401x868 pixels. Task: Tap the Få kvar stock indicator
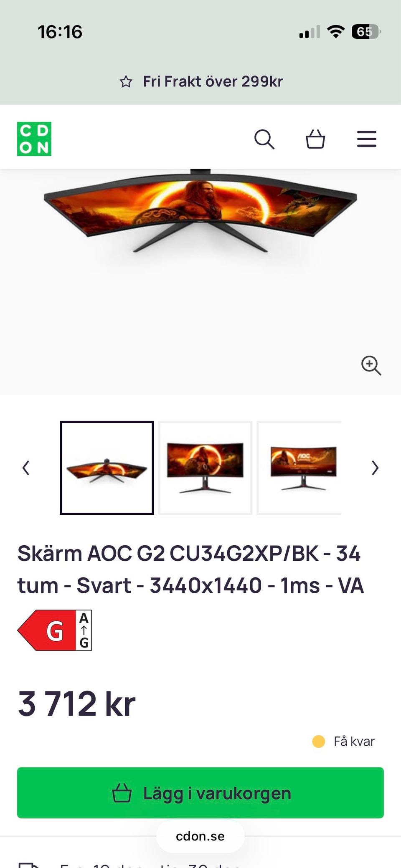(343, 741)
